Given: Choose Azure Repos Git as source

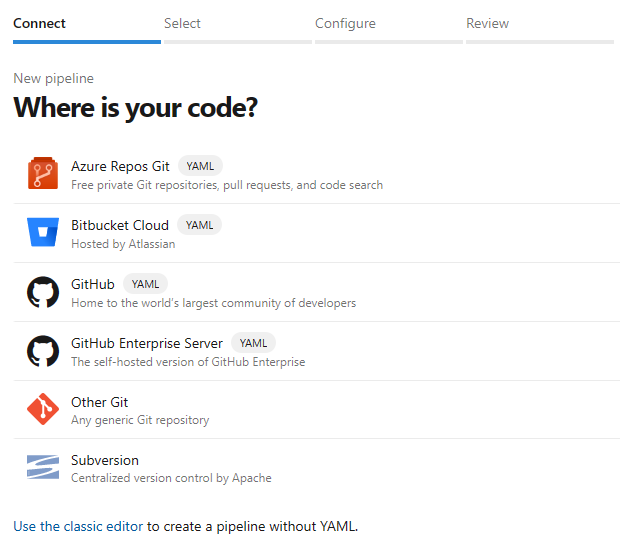Looking at the screenshot, I should pyautogui.click(x=120, y=166).
